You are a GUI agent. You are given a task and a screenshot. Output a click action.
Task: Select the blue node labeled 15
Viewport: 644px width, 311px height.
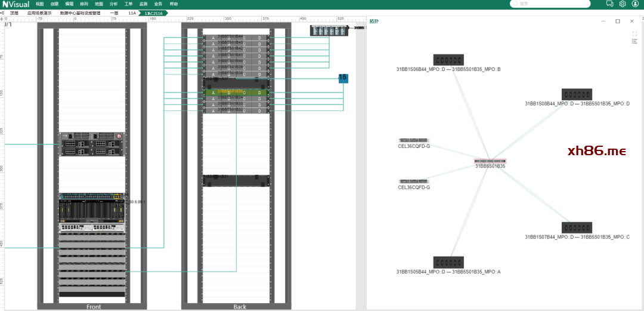pyautogui.click(x=343, y=78)
